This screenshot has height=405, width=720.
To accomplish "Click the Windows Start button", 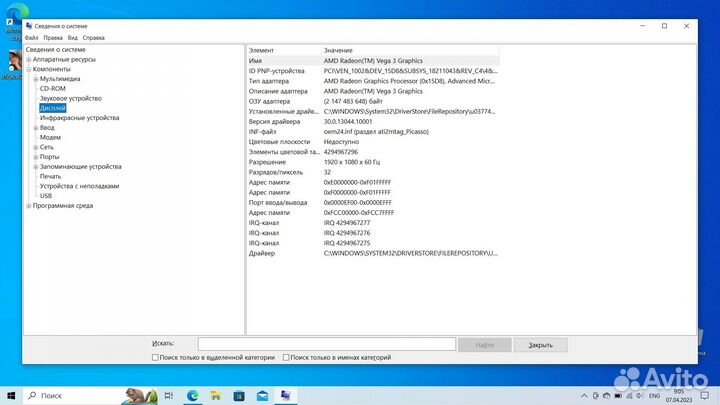I will (10, 395).
